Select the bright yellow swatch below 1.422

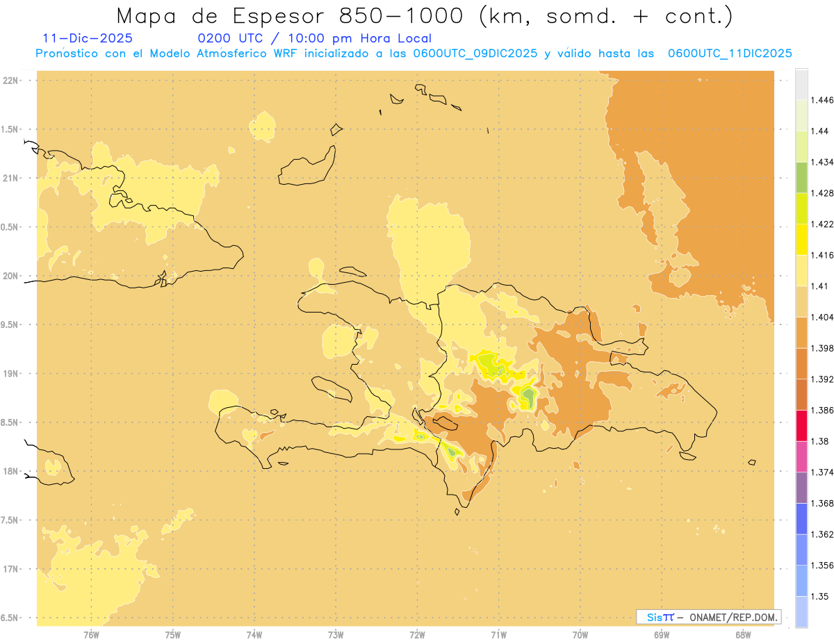pos(801,239)
